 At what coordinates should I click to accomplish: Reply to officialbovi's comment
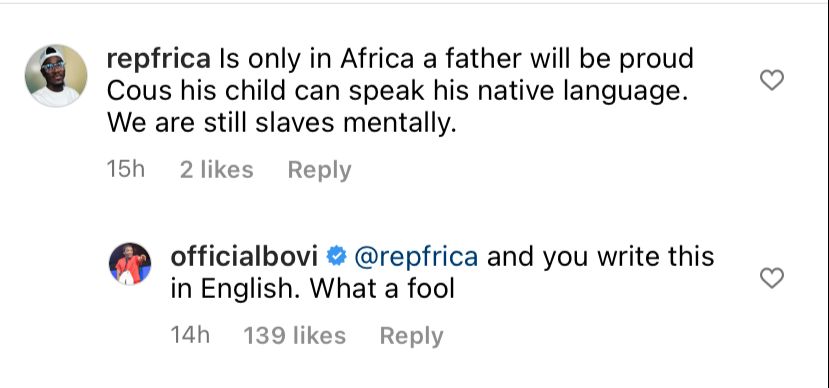pyautogui.click(x=411, y=336)
